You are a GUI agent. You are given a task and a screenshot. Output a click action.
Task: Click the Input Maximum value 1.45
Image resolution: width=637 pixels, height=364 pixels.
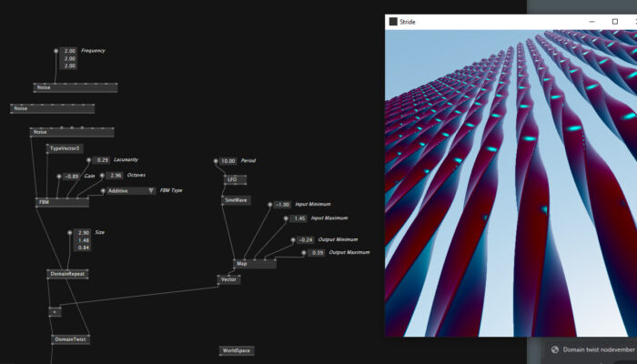pyautogui.click(x=299, y=218)
